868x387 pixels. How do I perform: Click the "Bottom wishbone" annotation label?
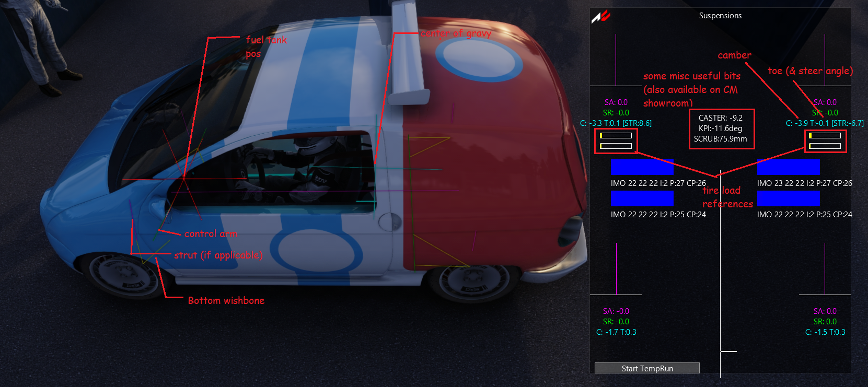[226, 300]
